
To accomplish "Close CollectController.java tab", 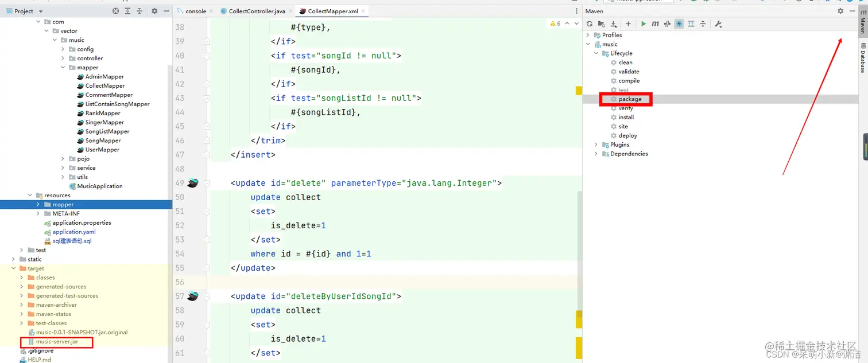I will pyautogui.click(x=290, y=11).
